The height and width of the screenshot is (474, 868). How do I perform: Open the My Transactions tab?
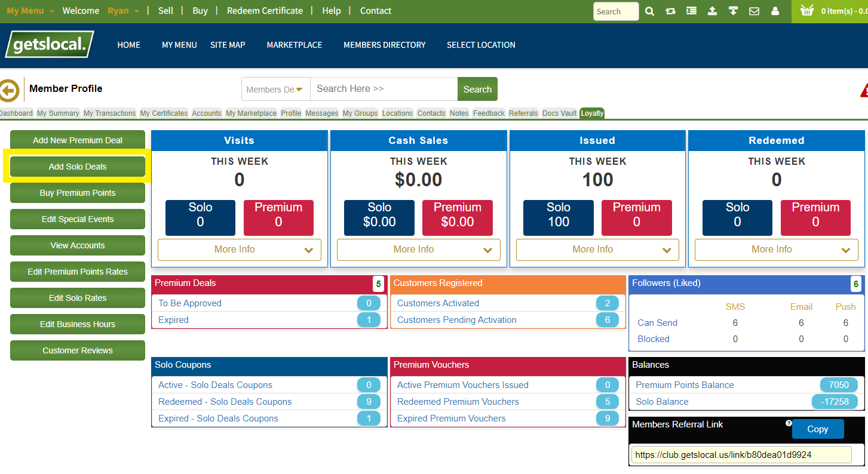[109, 113]
